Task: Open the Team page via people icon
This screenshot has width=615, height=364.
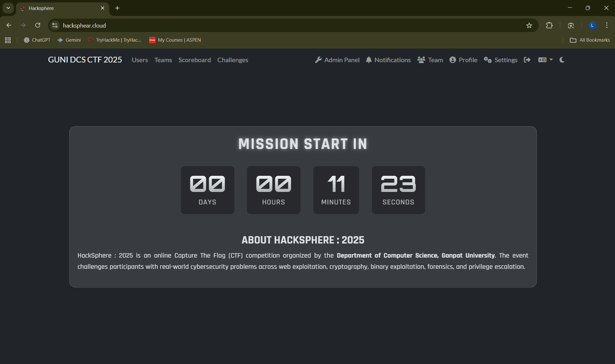Action: coord(421,60)
